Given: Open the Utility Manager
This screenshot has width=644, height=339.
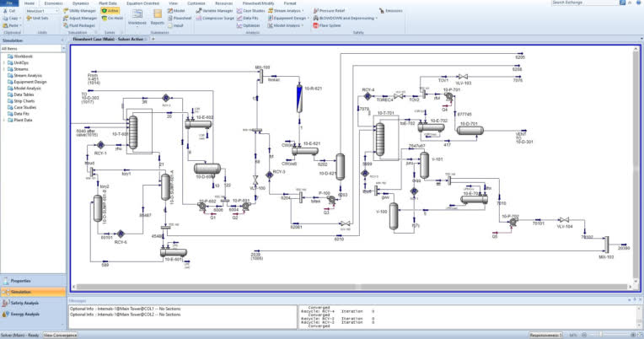Looking at the screenshot, I should (80, 11).
